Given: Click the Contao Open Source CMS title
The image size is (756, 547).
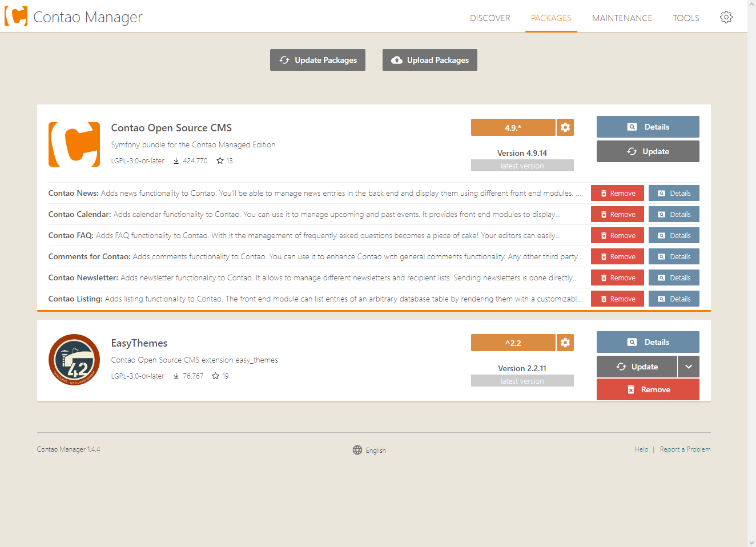Looking at the screenshot, I should (171, 128).
